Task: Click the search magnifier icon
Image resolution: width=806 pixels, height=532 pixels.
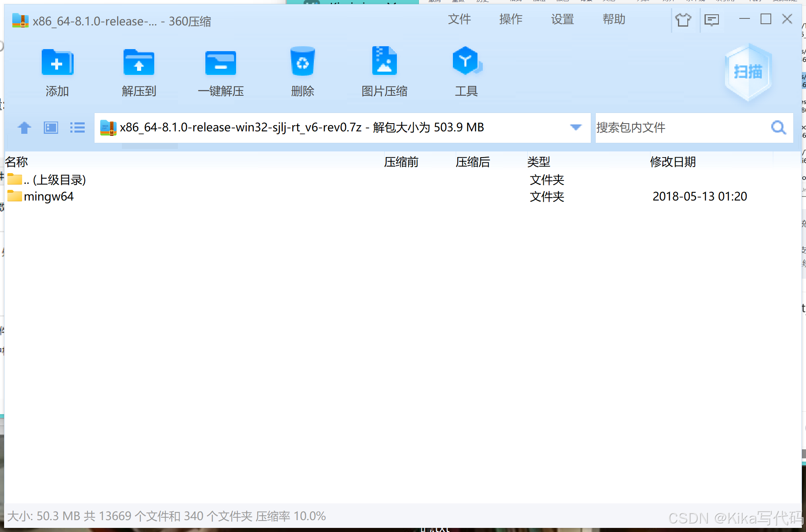Action: pos(778,128)
